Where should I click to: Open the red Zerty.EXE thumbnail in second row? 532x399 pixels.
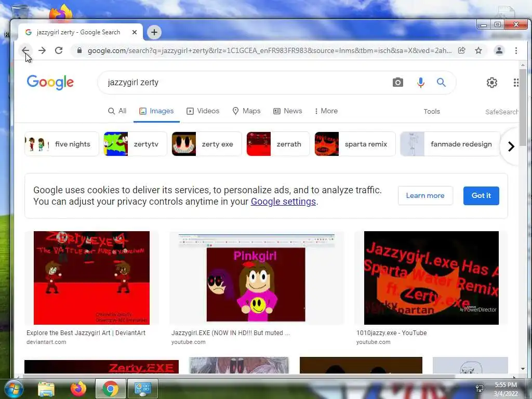(x=101, y=367)
